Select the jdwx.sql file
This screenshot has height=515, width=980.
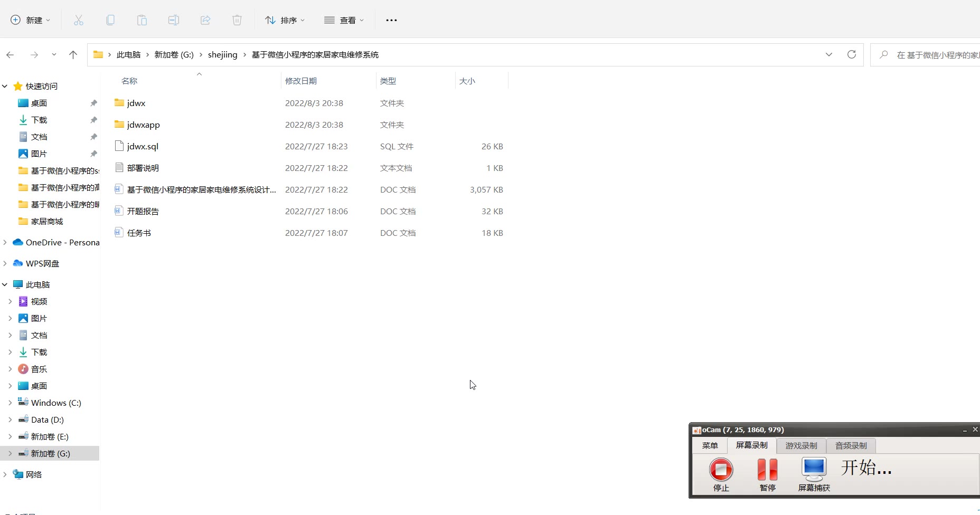pos(143,146)
